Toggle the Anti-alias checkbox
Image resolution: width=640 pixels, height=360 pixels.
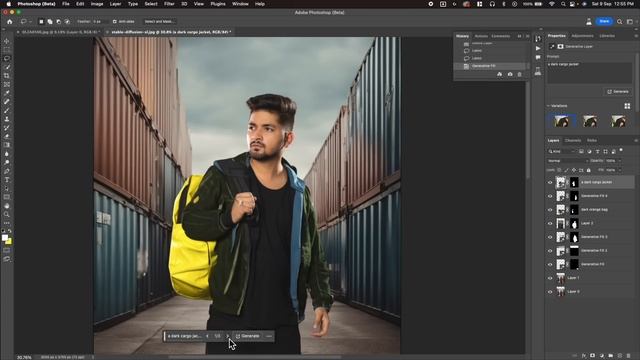tap(115, 21)
